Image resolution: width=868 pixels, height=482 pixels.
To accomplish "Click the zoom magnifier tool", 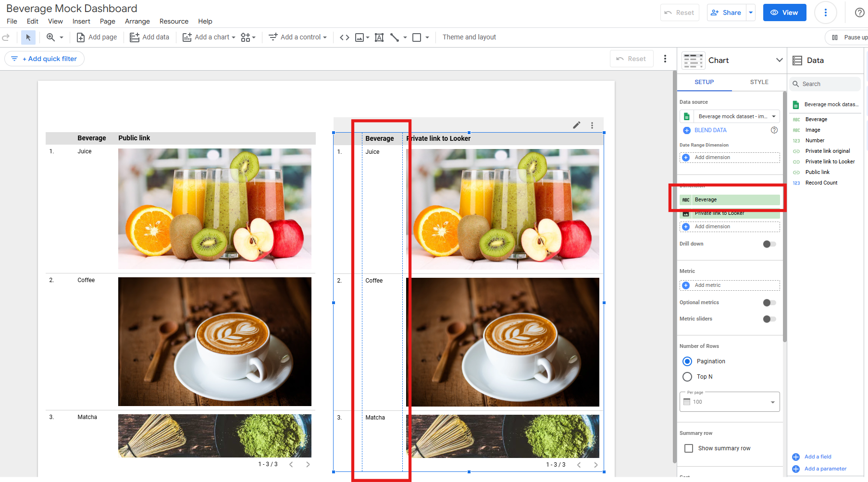I will click(50, 37).
